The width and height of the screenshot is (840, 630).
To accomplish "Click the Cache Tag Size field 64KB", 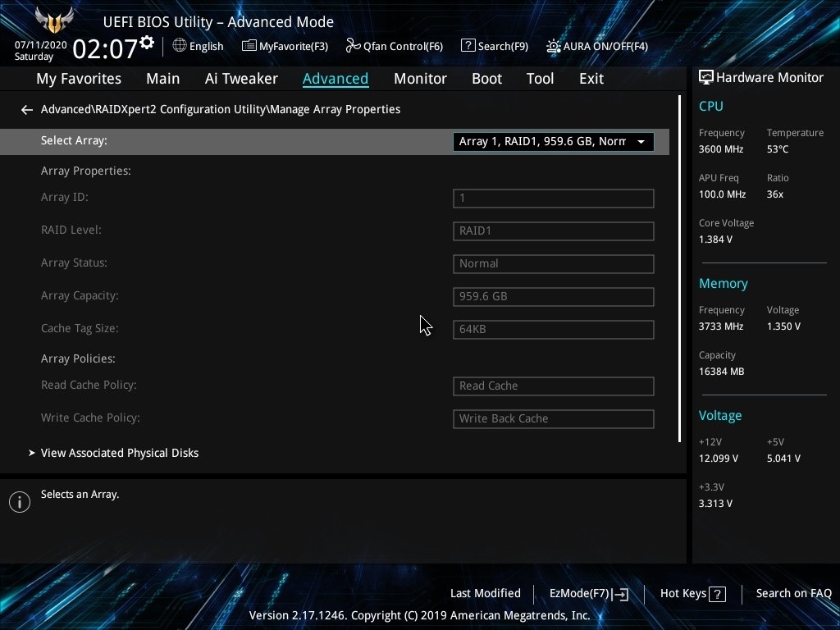I will coord(554,330).
